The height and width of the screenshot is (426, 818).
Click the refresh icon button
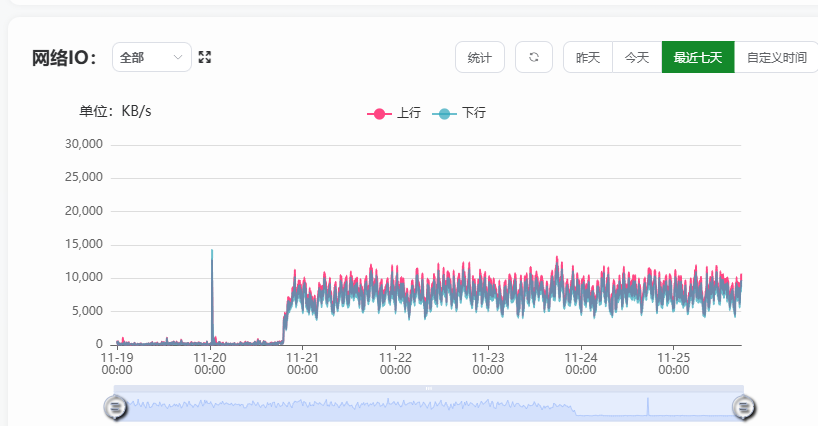click(x=534, y=58)
